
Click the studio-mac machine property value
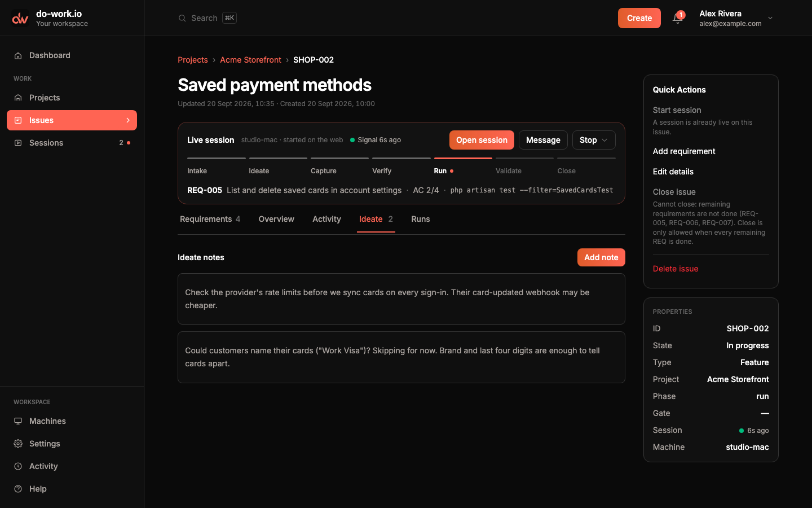coord(747,447)
